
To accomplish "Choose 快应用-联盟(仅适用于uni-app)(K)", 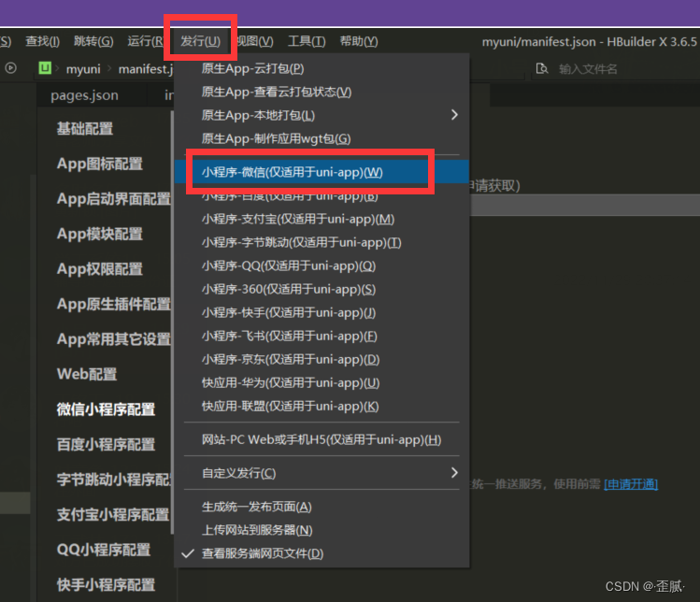I will tap(321, 407).
